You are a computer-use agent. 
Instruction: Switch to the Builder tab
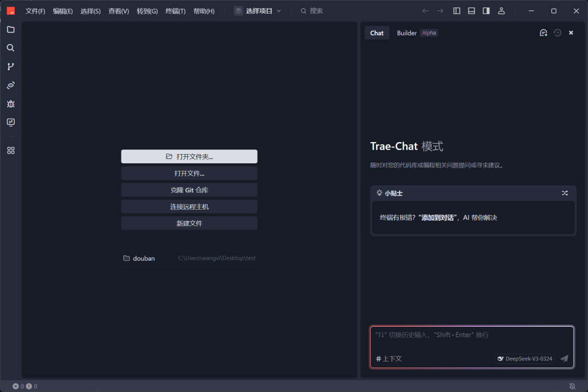(407, 33)
